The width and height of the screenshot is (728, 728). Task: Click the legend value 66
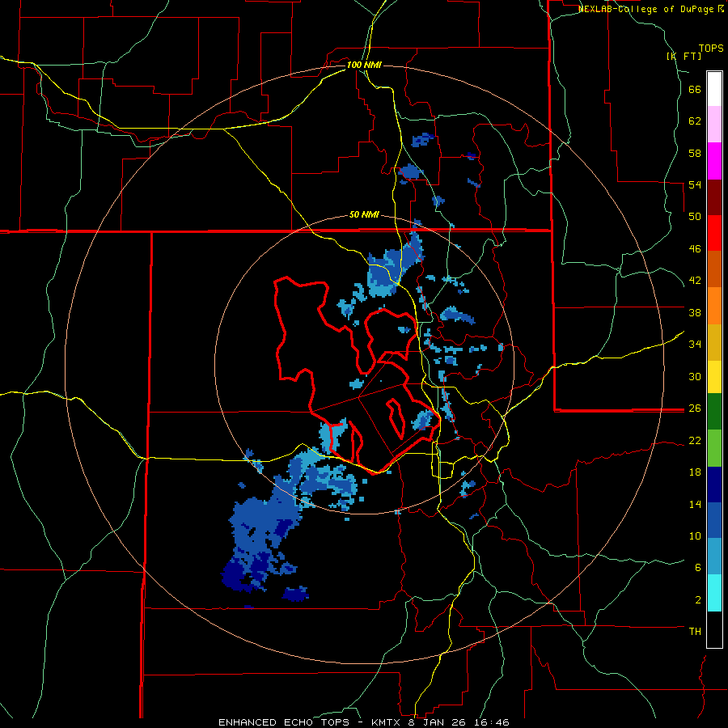tap(695, 89)
